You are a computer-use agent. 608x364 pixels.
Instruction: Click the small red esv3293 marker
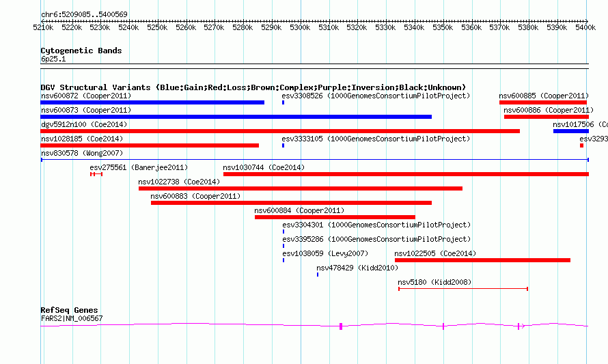tap(581, 145)
